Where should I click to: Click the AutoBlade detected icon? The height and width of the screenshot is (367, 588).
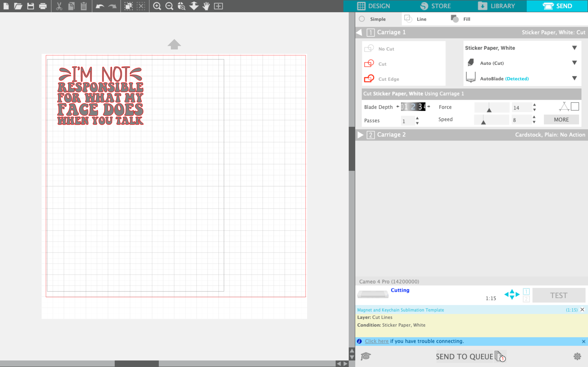pyautogui.click(x=471, y=78)
